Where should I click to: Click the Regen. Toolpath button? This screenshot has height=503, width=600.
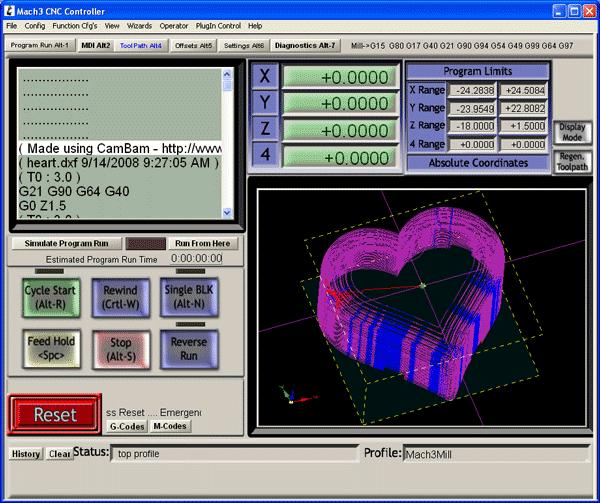click(x=572, y=162)
